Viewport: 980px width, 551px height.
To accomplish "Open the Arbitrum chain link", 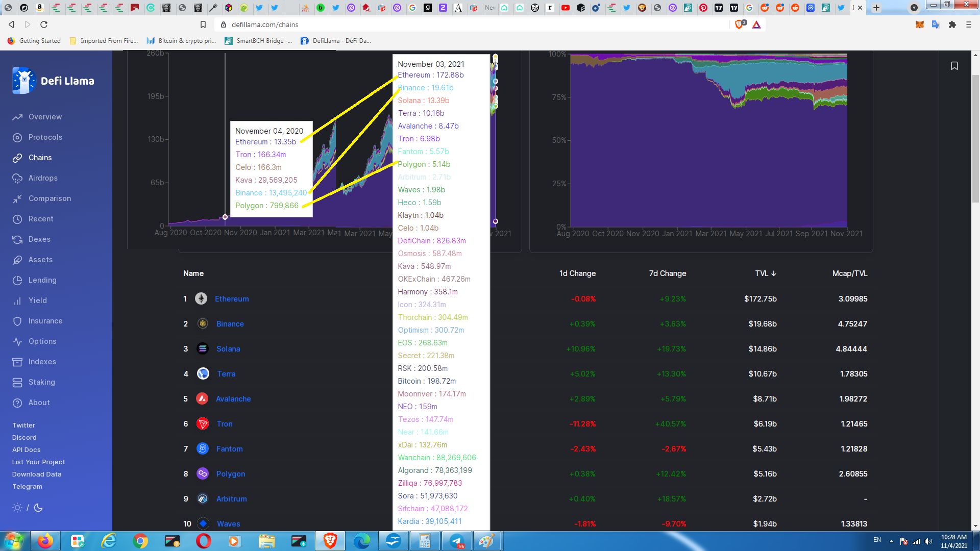I will (x=232, y=499).
